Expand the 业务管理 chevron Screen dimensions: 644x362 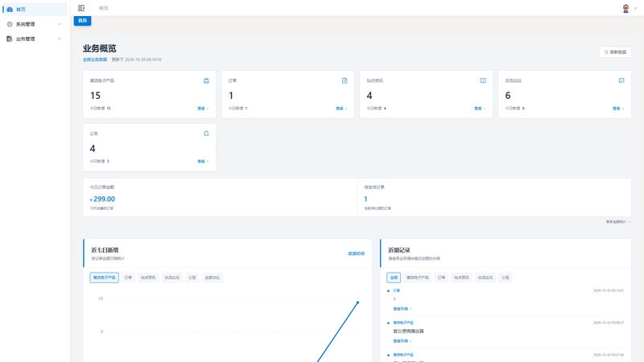click(59, 39)
